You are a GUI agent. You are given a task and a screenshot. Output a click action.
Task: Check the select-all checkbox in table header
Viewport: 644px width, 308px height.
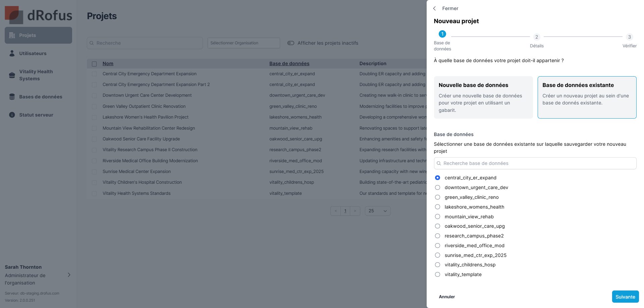tap(94, 64)
